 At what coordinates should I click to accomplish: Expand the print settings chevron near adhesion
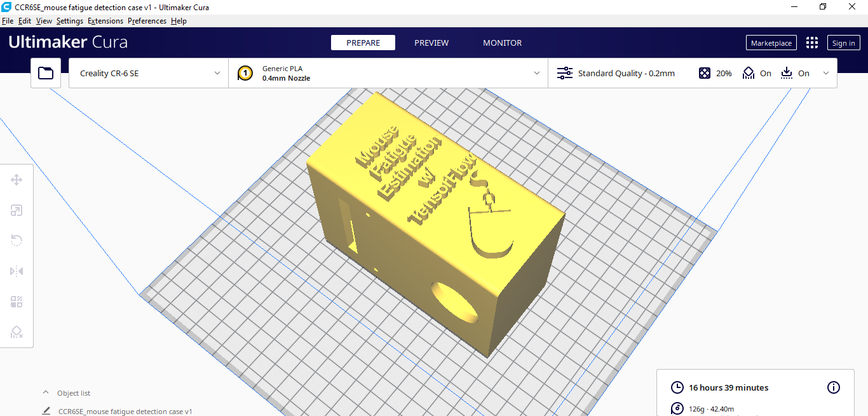pos(826,73)
